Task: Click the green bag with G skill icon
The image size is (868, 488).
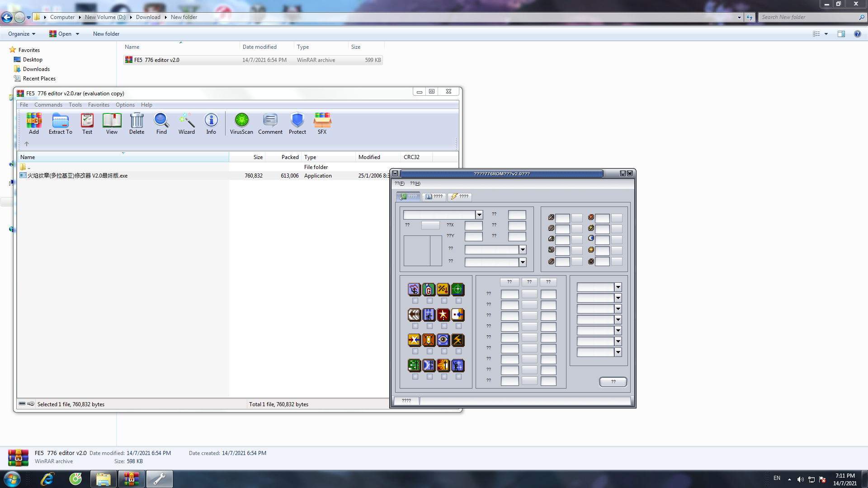Action: point(429,289)
